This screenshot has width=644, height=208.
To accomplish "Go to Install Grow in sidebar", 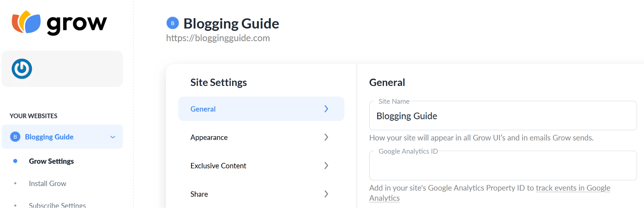I will pyautogui.click(x=47, y=184).
